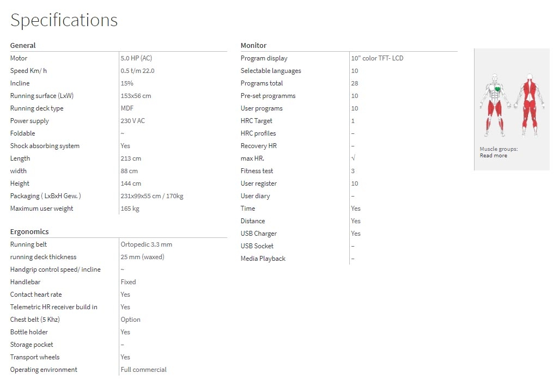559x392 pixels.
Task: Click the USB Charger Yes value
Action: click(x=356, y=234)
